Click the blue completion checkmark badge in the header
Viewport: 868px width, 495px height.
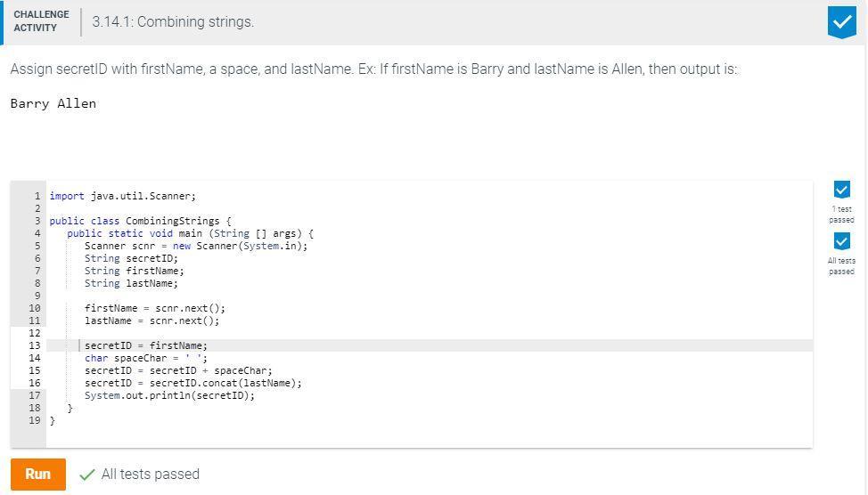click(841, 22)
